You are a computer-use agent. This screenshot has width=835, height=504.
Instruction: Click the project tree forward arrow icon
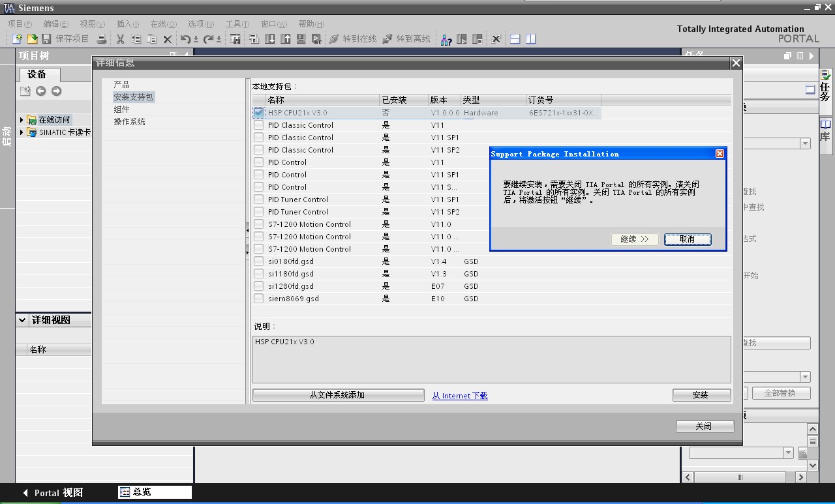(x=56, y=91)
